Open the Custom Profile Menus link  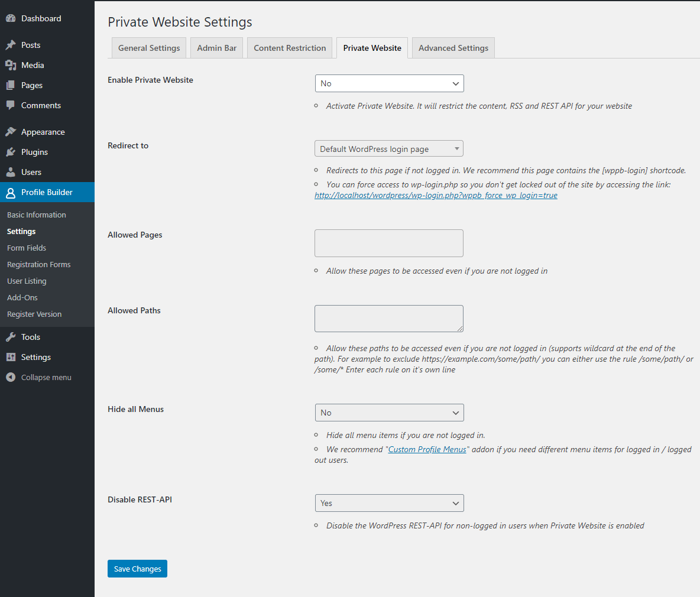(427, 449)
